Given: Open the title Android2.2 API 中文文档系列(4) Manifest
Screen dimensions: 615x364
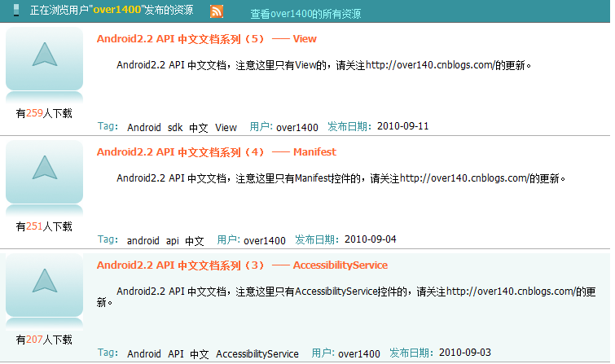Looking at the screenshot, I should [x=217, y=151].
